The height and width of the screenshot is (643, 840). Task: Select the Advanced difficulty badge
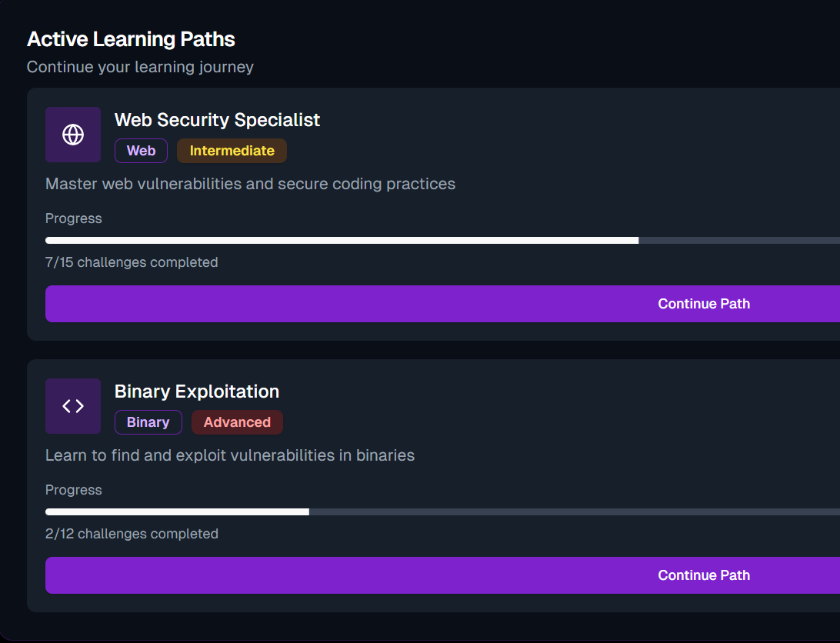[237, 422]
